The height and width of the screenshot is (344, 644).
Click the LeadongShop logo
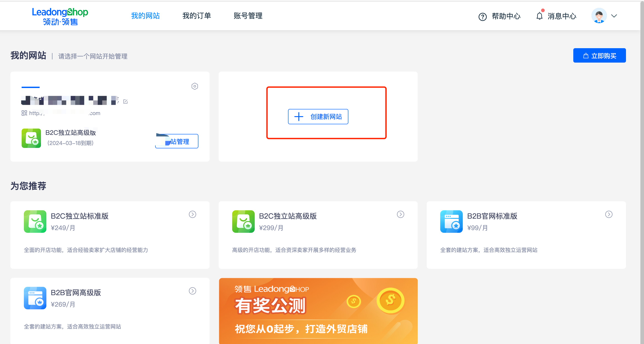click(60, 16)
